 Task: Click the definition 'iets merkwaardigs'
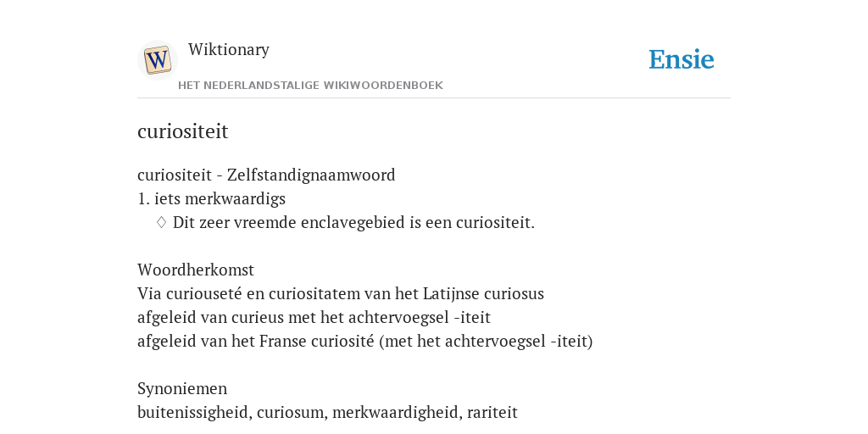[x=220, y=198]
